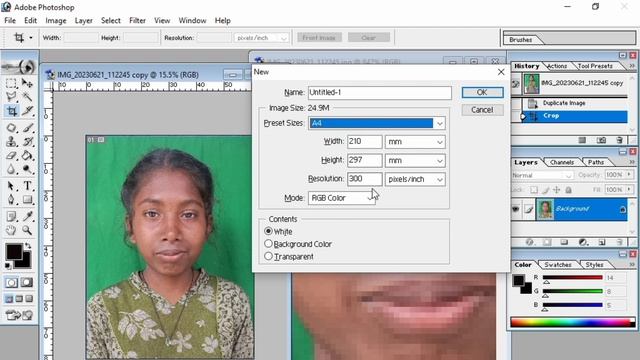Hide the Background layer eye icon

pyautogui.click(x=516, y=209)
